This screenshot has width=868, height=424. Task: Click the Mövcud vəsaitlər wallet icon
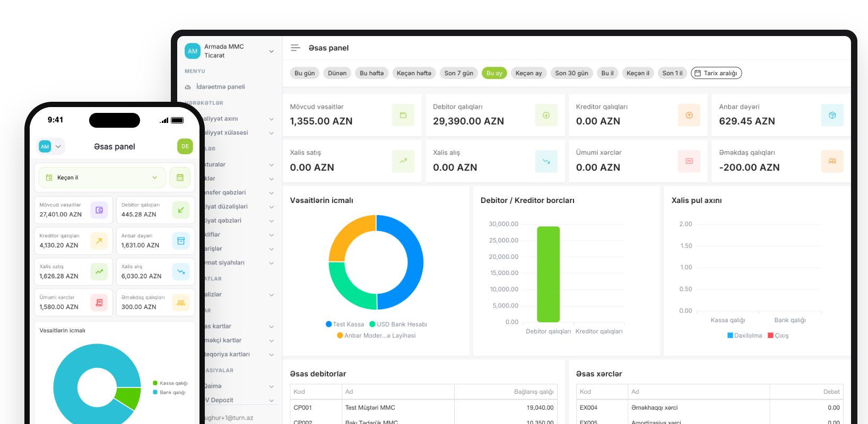pyautogui.click(x=403, y=115)
